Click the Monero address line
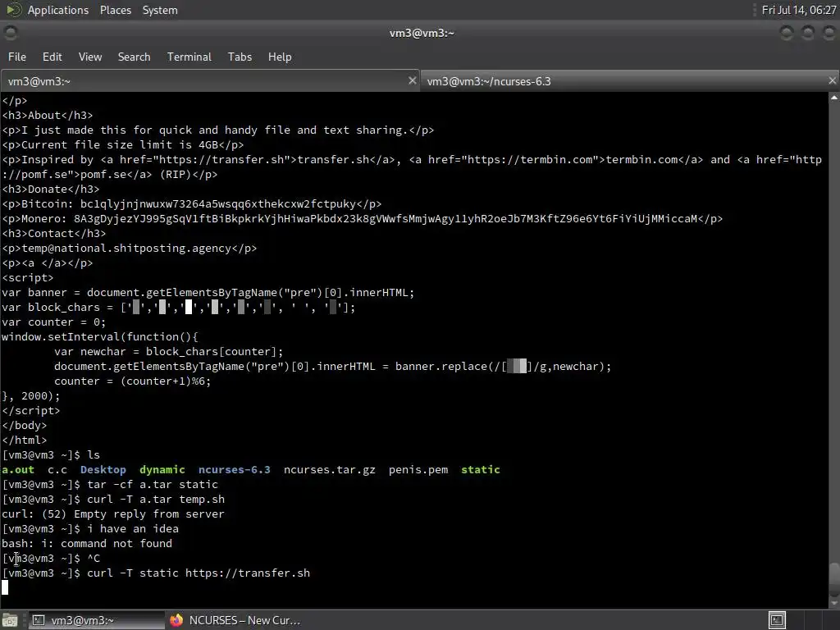This screenshot has width=840, height=630. tap(362, 219)
